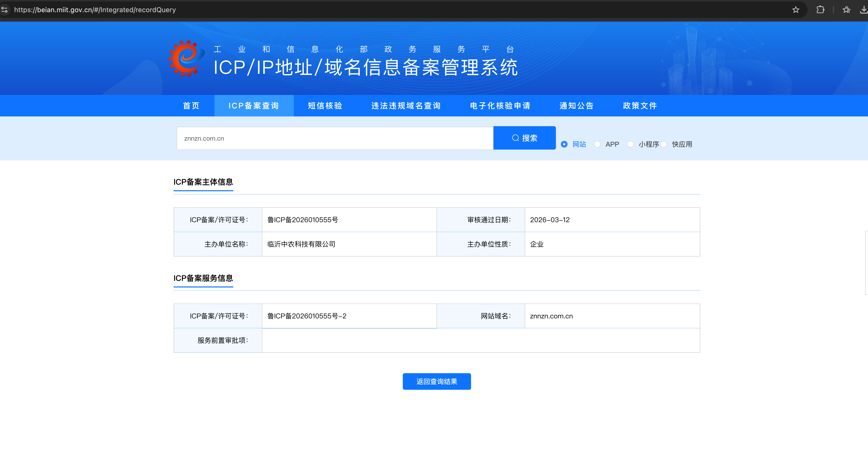Choose the 快应用 radio option

(x=664, y=144)
